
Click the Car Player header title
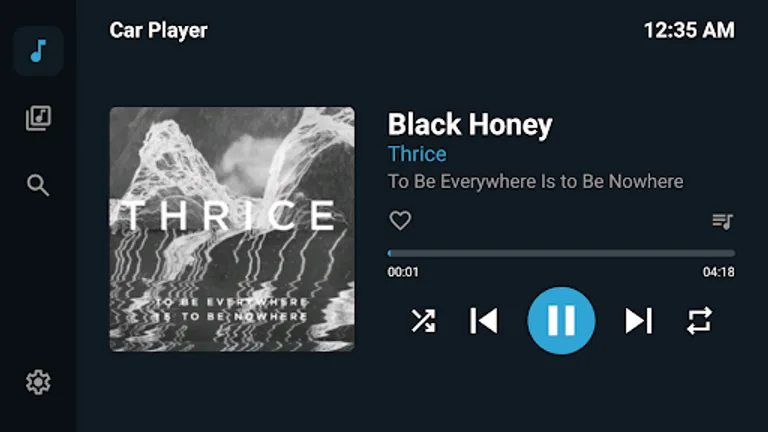[x=158, y=30]
